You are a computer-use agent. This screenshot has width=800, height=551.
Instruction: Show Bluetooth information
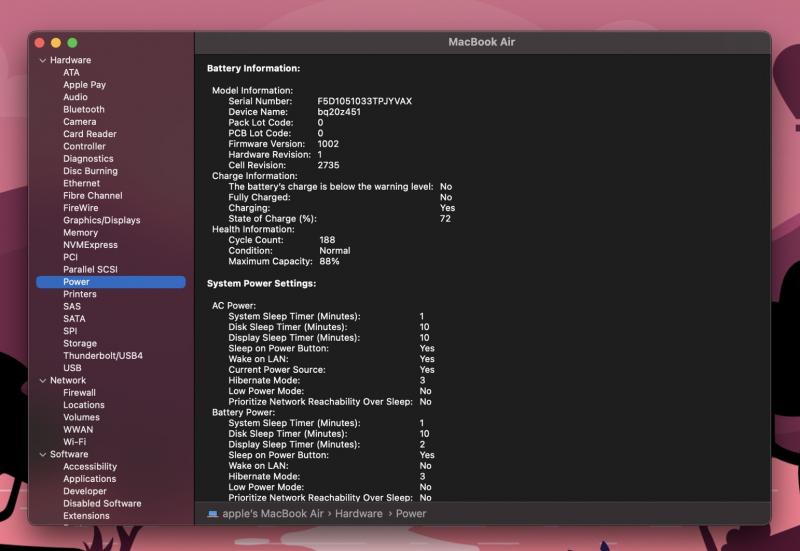(x=84, y=109)
